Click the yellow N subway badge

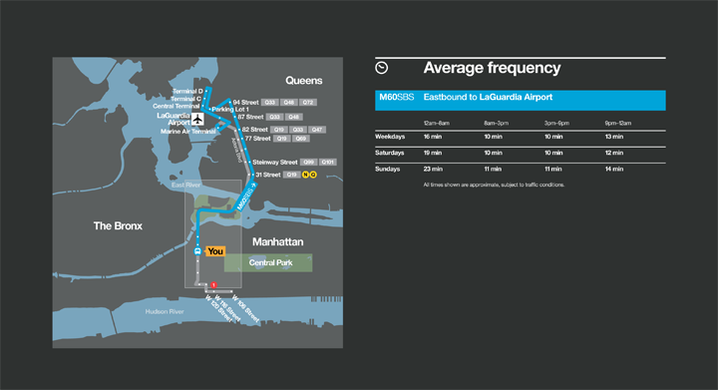(x=305, y=174)
